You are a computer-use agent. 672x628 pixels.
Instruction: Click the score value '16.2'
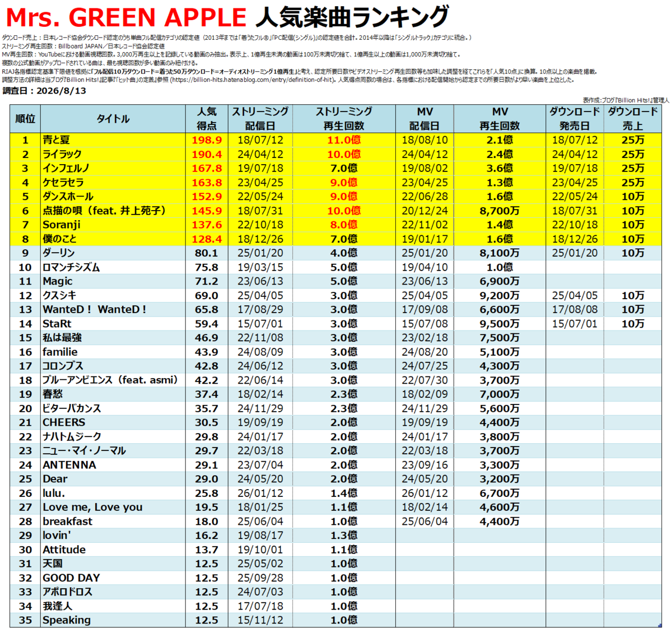coord(207,536)
